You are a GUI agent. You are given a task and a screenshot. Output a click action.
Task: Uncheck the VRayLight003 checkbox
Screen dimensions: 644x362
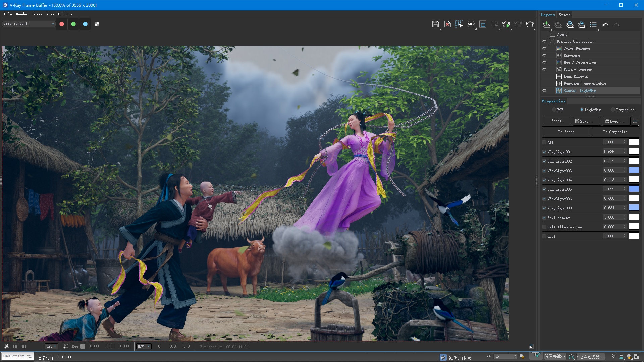[544, 171]
